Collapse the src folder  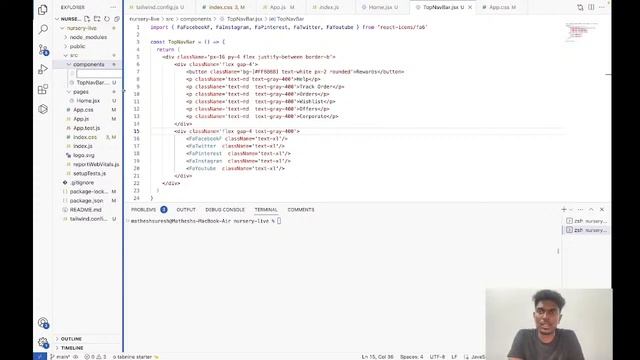click(73, 55)
